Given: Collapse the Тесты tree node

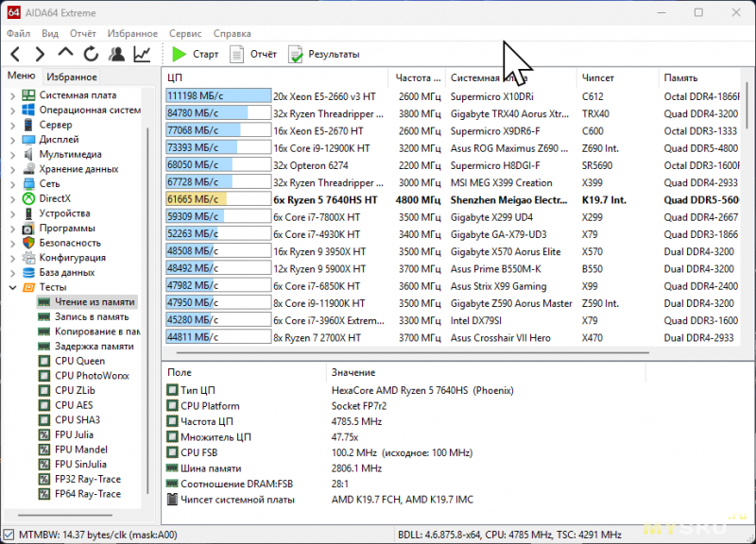Looking at the screenshot, I should (x=12, y=287).
